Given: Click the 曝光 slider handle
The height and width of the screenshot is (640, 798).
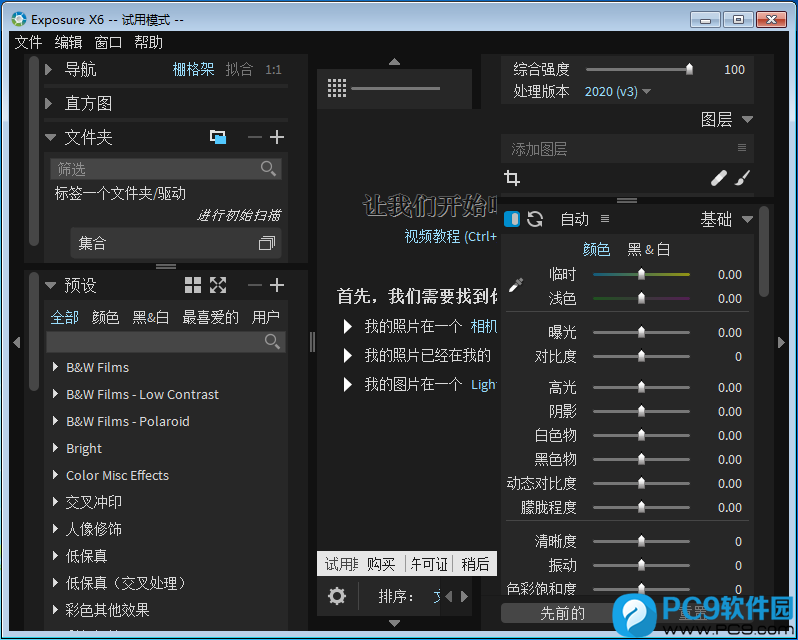Looking at the screenshot, I should (x=641, y=333).
